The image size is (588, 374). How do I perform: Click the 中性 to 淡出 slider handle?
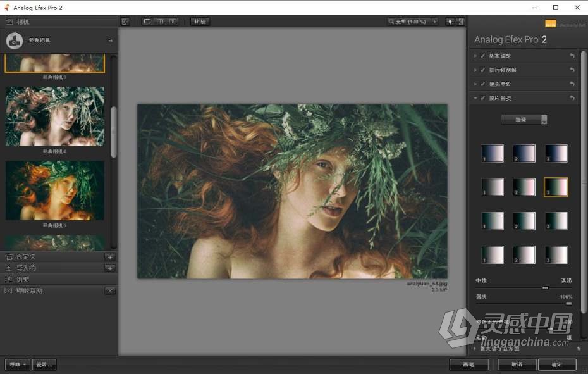(545, 288)
